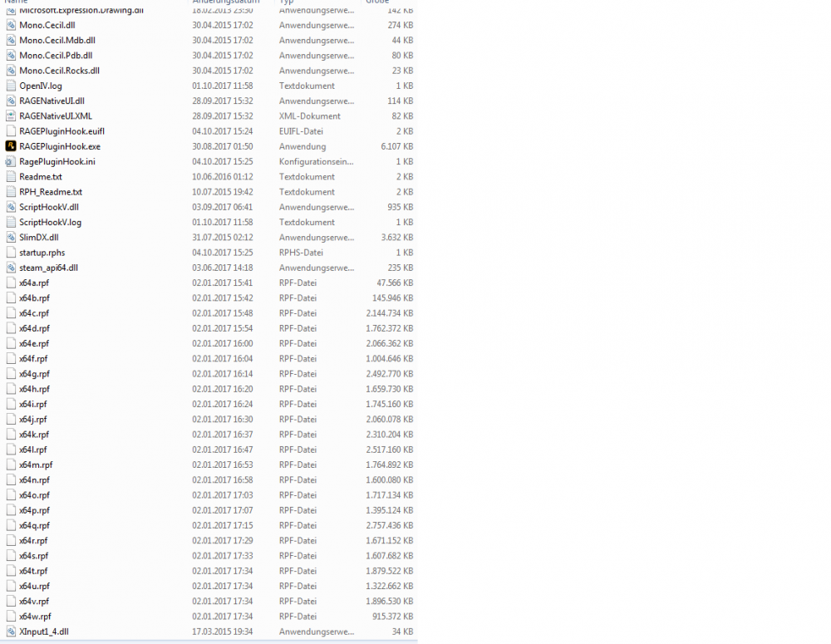
Task: Click the RAGENativeUI.XML document icon
Action: pos(11,116)
